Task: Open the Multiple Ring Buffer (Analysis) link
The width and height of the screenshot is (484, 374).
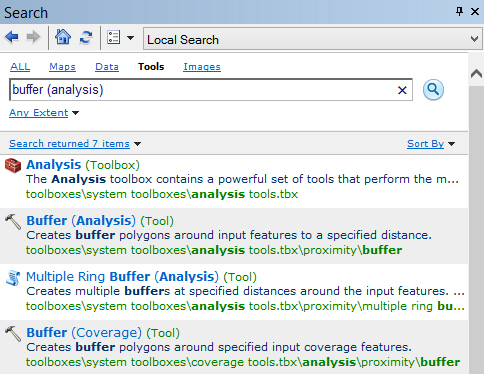Action: (122, 276)
